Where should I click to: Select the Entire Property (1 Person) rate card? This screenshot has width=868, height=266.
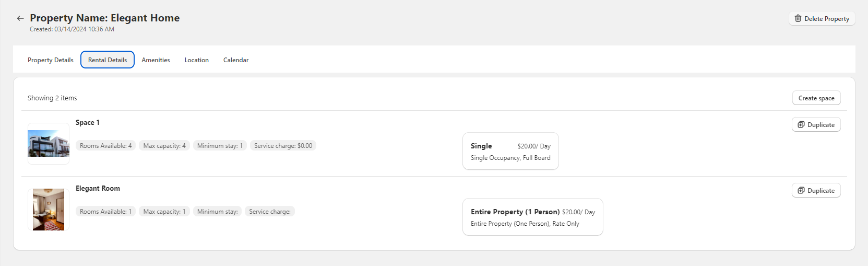point(533,217)
